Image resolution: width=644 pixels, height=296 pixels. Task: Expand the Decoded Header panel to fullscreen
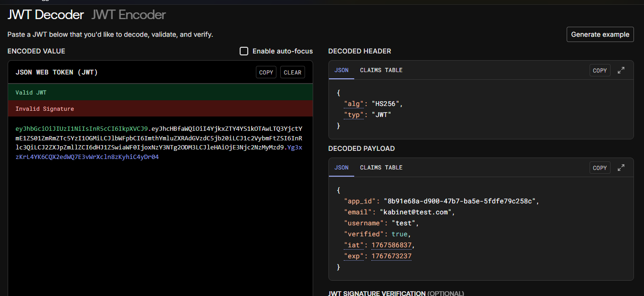point(621,70)
